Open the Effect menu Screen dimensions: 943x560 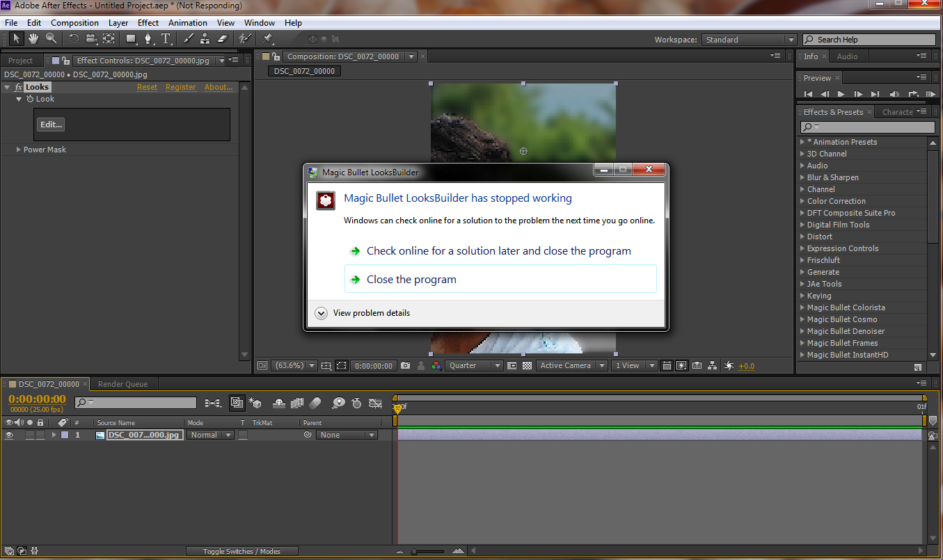148,23
